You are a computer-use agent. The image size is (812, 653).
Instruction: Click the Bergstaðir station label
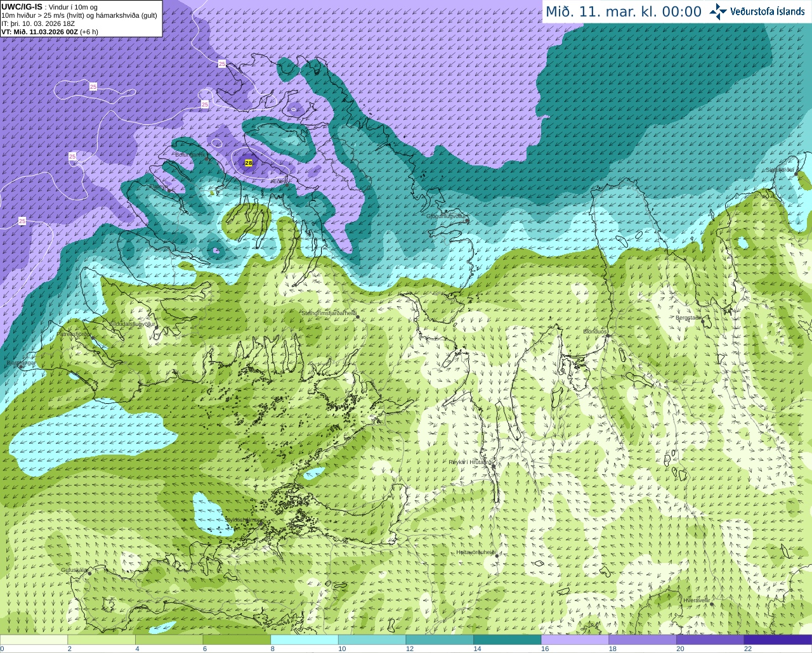point(688,318)
